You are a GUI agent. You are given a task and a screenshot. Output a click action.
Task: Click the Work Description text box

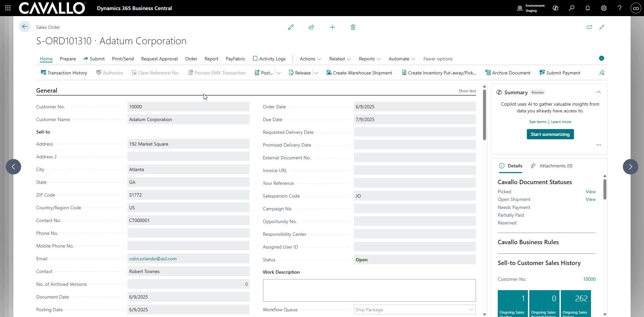pyautogui.click(x=369, y=290)
